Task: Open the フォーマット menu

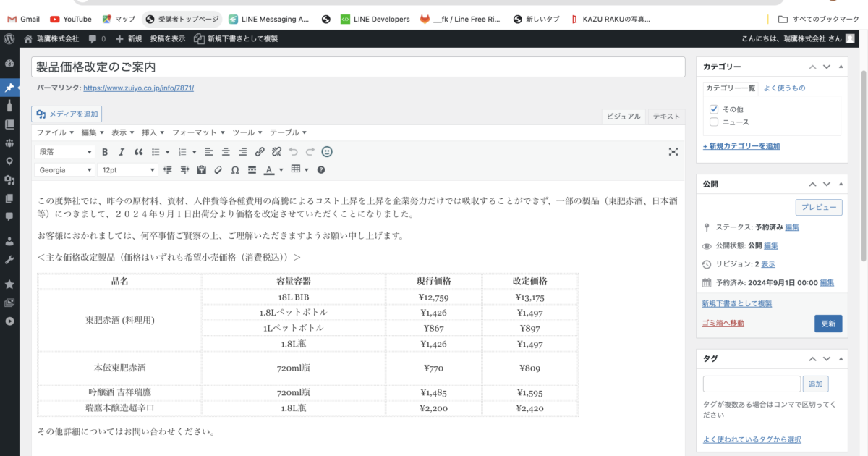Action: click(x=198, y=132)
